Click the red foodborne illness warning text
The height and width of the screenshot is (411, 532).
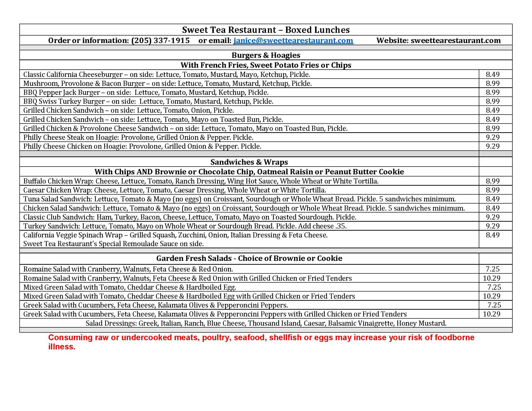[261, 338]
